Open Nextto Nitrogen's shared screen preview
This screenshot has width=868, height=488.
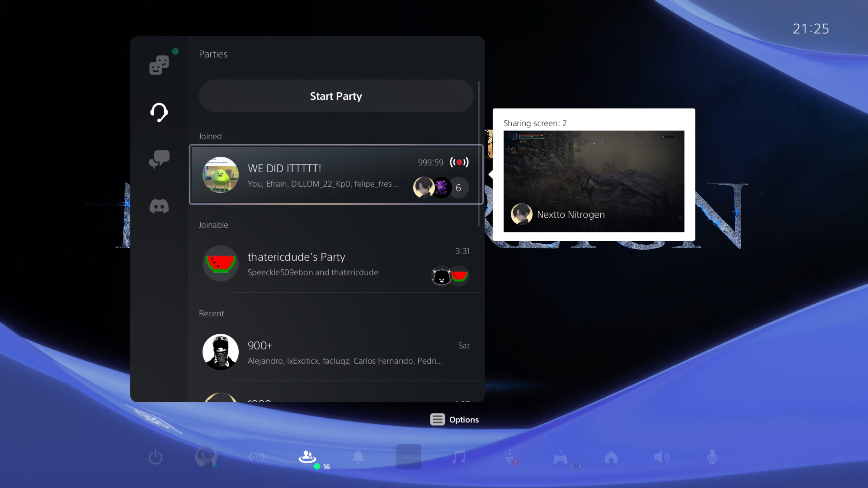click(593, 181)
